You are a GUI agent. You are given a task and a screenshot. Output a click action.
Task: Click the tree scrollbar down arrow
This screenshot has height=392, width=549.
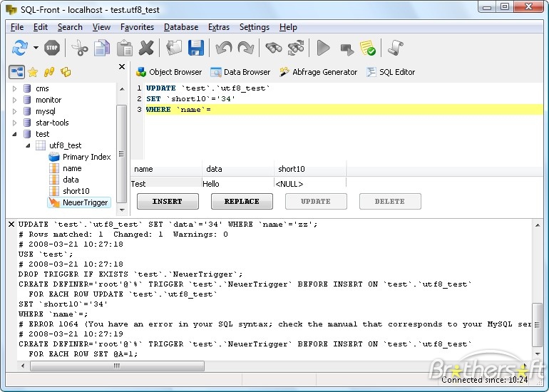[x=122, y=210]
